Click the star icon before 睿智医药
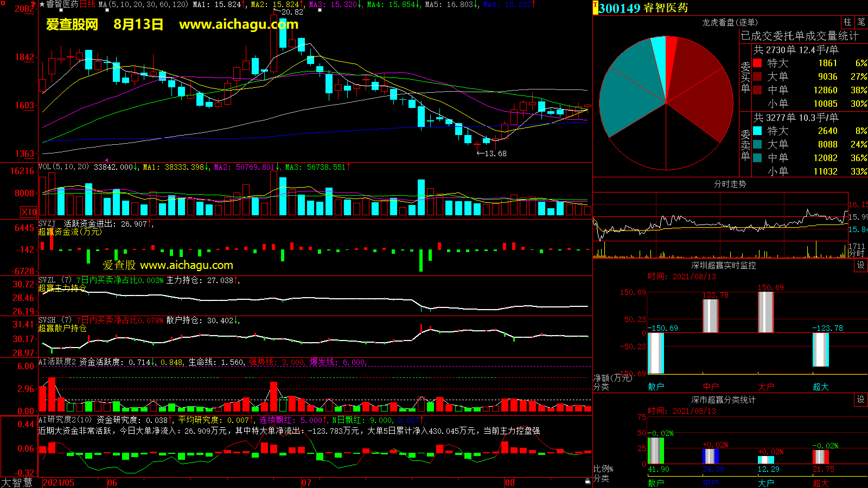Viewport: 868px width, 488px height. [x=42, y=4]
